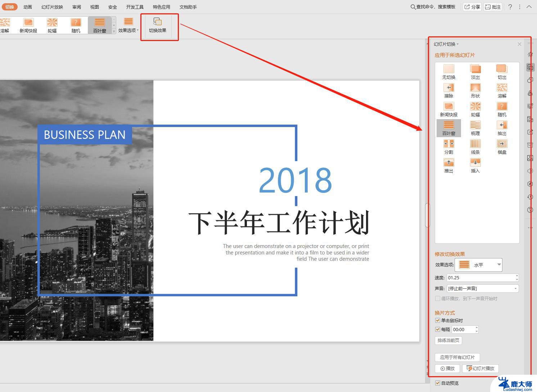Image resolution: width=537 pixels, height=392 pixels.
Task: Collapse the ribbon with top-right chevron
Action: (x=529, y=7)
